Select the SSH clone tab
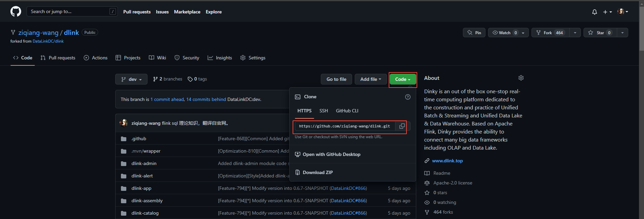This screenshot has height=219, width=644. click(x=324, y=111)
